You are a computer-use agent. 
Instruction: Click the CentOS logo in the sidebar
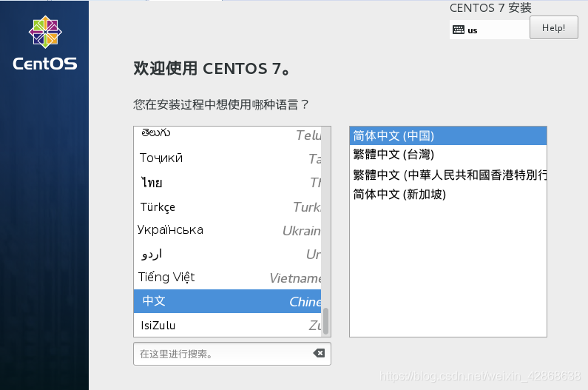[x=45, y=43]
